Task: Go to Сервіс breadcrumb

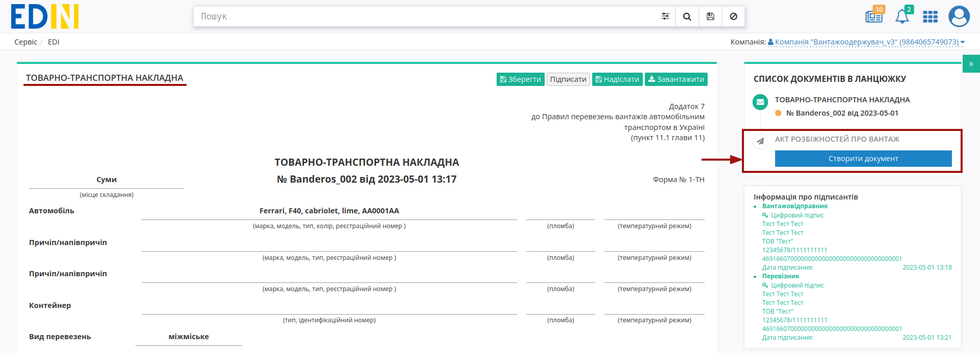Action: [x=26, y=42]
